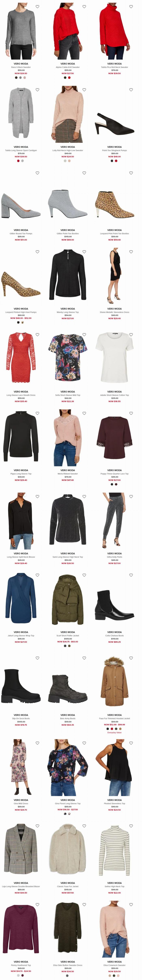Pick leopard swatch for Leopard Printed High-Heel Pumps
Screen dimensions: 142x980
point(23,322)
